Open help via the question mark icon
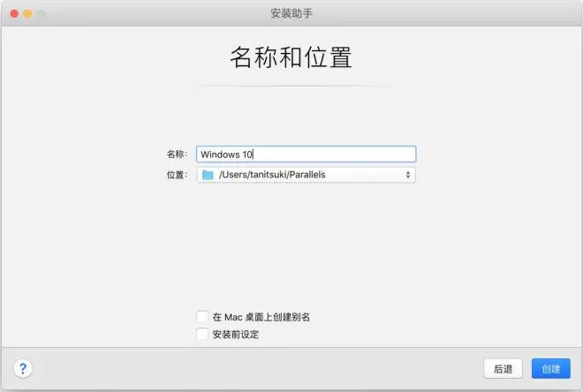This screenshot has height=392, width=583. pos(23,368)
